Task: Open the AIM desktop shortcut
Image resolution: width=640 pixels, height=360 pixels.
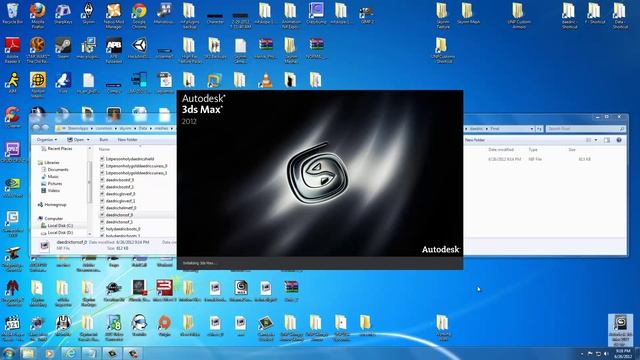Action: (x=12, y=83)
